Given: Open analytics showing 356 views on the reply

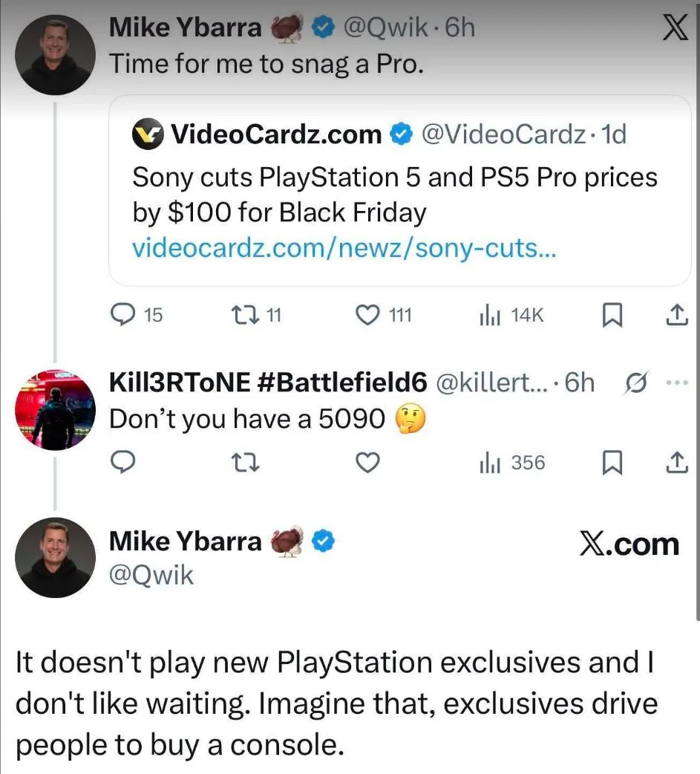Looking at the screenshot, I should click(491, 462).
